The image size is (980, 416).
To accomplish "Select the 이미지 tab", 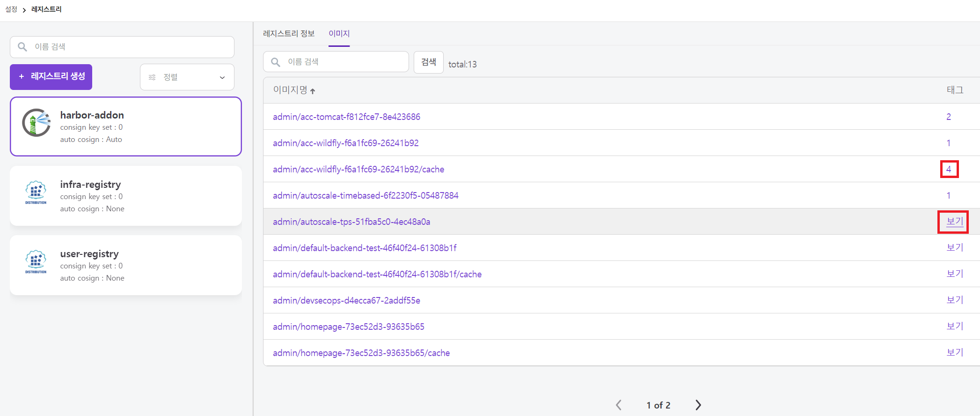I will coord(339,34).
